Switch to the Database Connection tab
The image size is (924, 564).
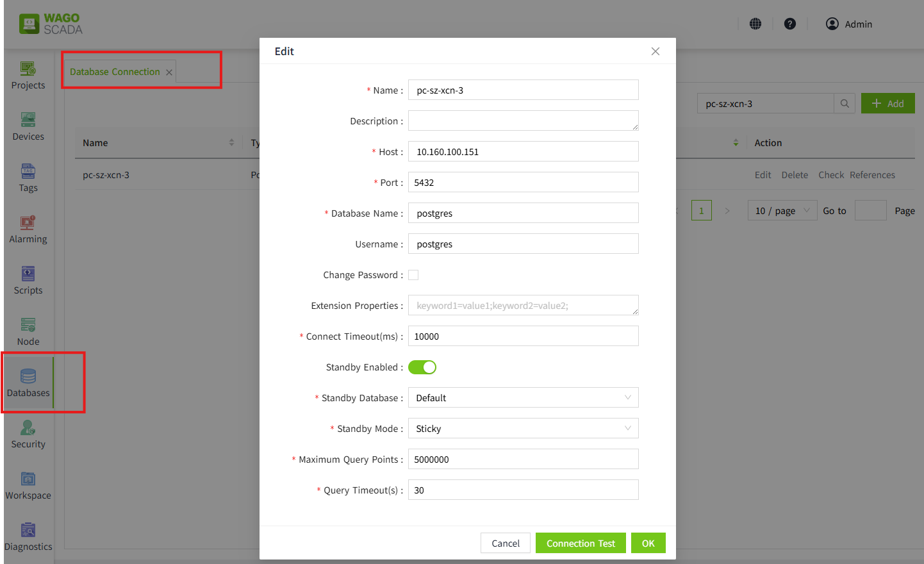(115, 72)
